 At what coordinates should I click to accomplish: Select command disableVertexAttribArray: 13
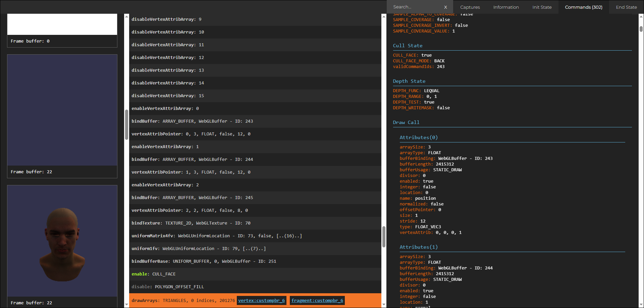click(255, 70)
